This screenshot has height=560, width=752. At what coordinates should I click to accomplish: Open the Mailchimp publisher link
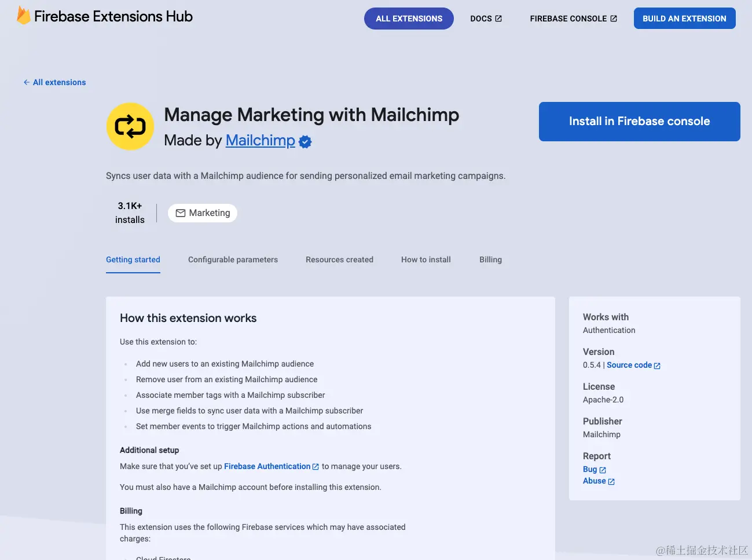click(x=261, y=140)
